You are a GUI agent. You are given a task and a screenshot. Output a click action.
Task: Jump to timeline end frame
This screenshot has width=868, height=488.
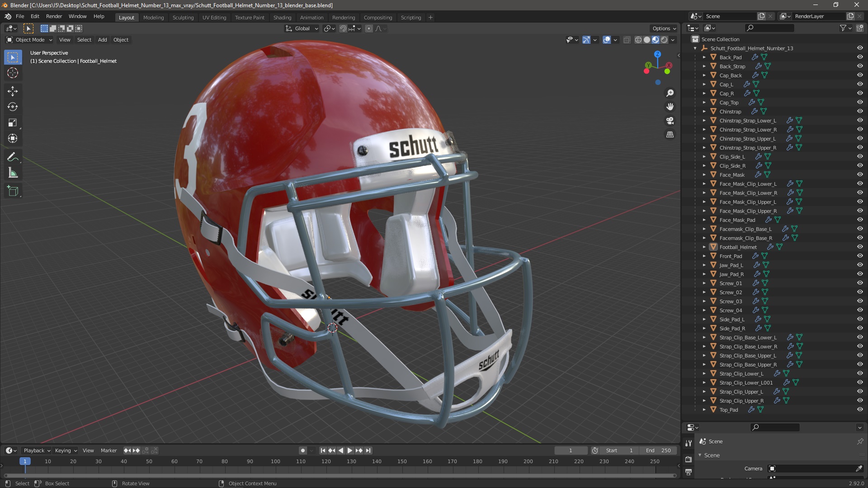tap(368, 450)
